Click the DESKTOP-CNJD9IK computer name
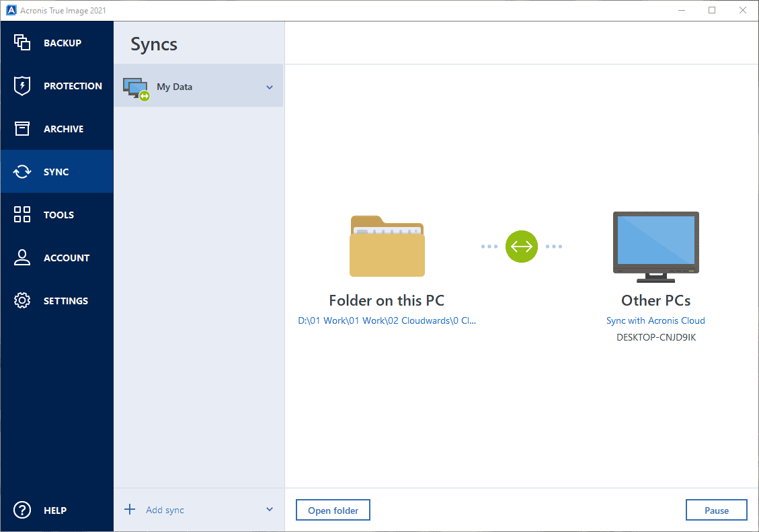The image size is (759, 532). tap(656, 338)
